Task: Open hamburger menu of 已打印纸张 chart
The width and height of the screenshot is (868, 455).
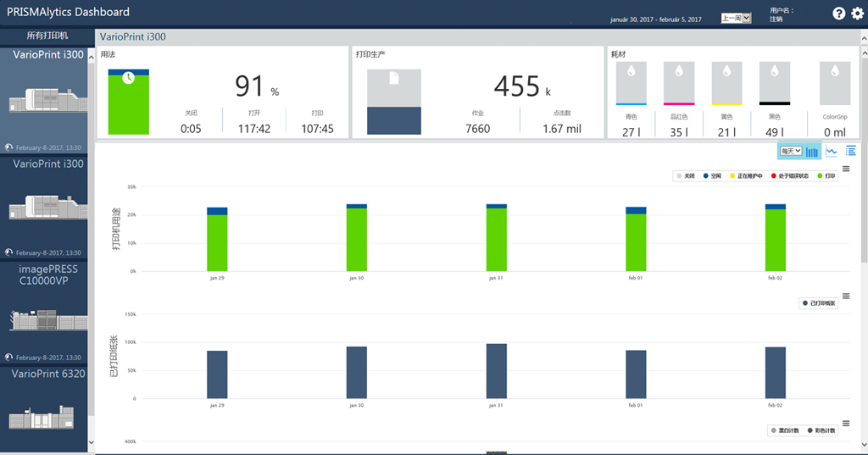Action: (x=846, y=297)
